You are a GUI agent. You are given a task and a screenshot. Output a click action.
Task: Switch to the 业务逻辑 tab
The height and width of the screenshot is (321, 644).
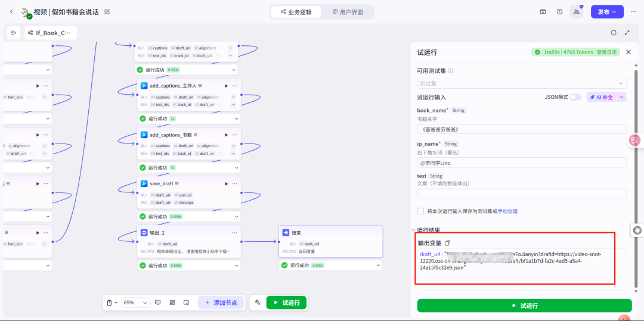(x=295, y=12)
